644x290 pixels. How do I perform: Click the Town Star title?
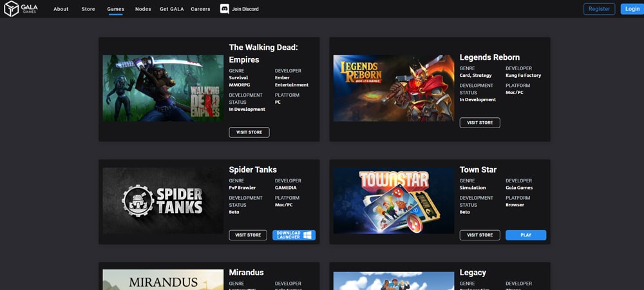[478, 169]
